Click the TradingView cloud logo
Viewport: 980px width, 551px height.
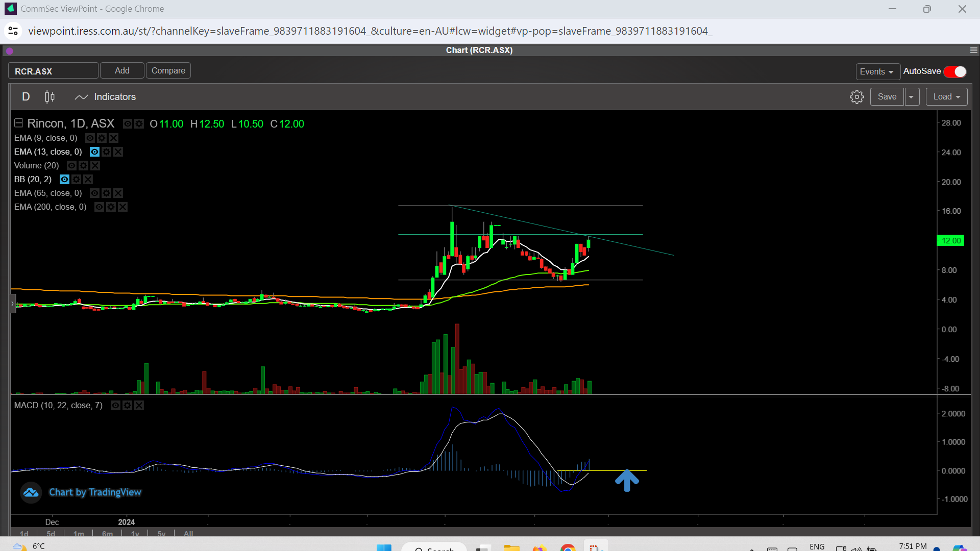coord(31,493)
